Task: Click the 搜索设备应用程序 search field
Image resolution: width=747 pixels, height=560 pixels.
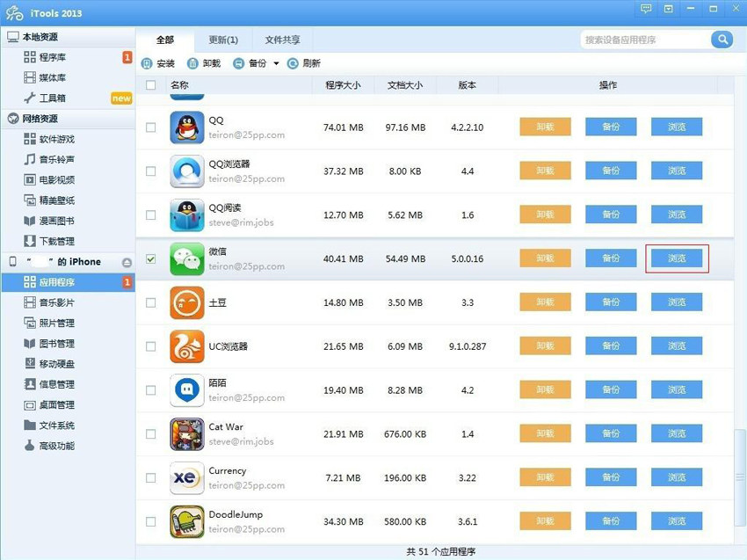Action: coord(646,40)
